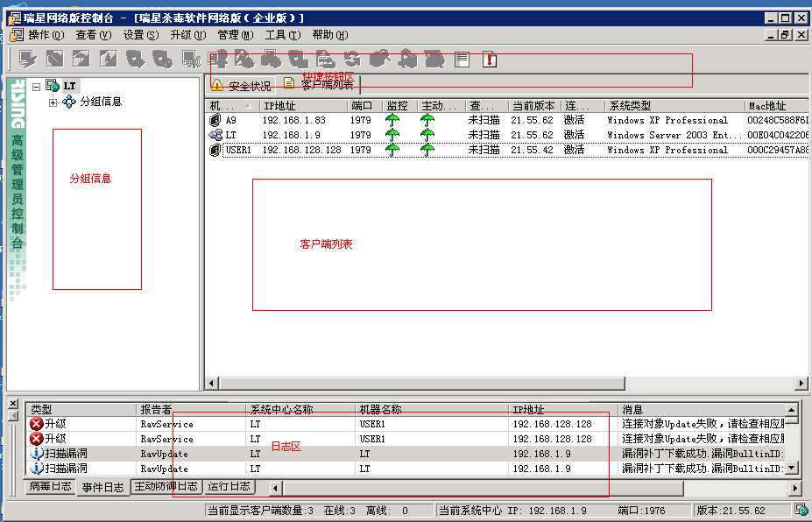Click the log list vertical scroll up arrow
Image resolution: width=812 pixels, height=522 pixels.
pyautogui.click(x=792, y=410)
